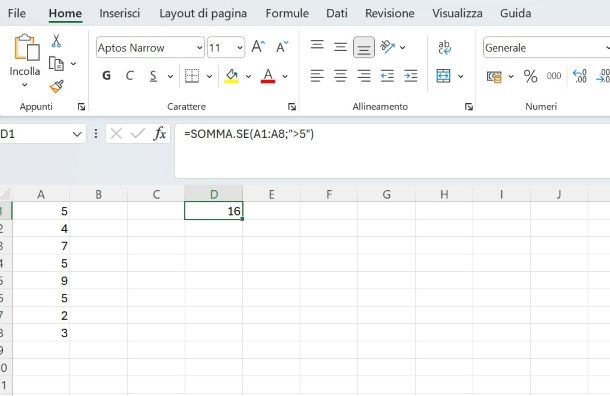The width and height of the screenshot is (610, 396).
Task: Click the Cut scissors icon
Action: pyautogui.click(x=56, y=41)
